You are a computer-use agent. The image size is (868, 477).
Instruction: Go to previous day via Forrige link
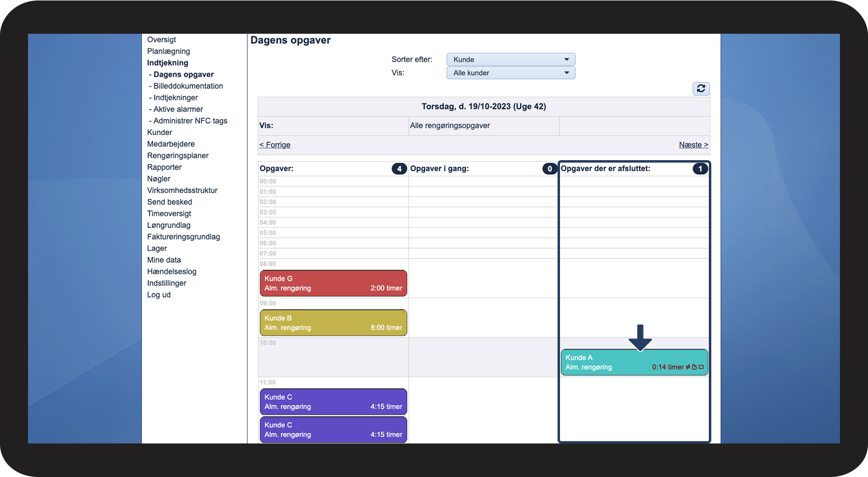coord(275,145)
